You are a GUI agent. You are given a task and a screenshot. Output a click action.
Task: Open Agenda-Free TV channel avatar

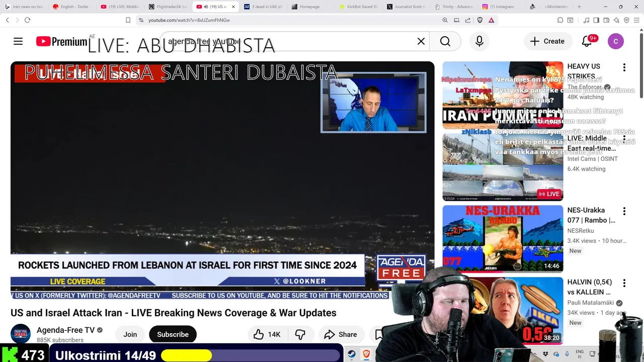point(21,334)
